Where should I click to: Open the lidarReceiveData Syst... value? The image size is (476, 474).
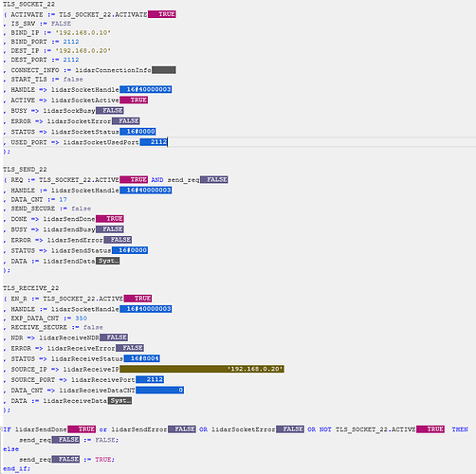coord(119,401)
